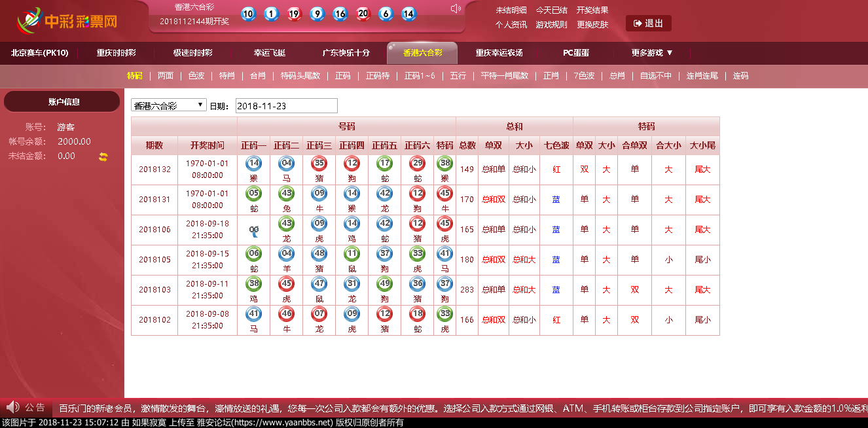Click ball 48 in row 2018105
This screenshot has width=868, height=428.
pos(319,254)
